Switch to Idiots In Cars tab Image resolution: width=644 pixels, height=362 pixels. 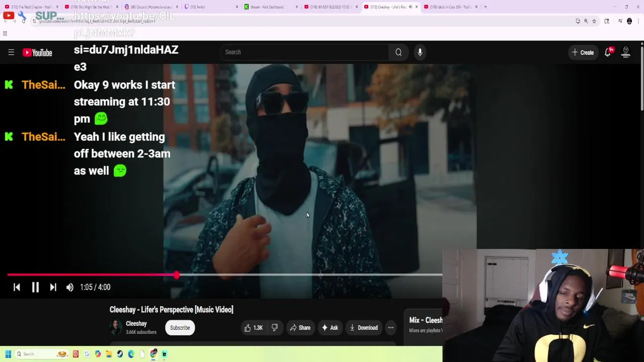pos(450,7)
